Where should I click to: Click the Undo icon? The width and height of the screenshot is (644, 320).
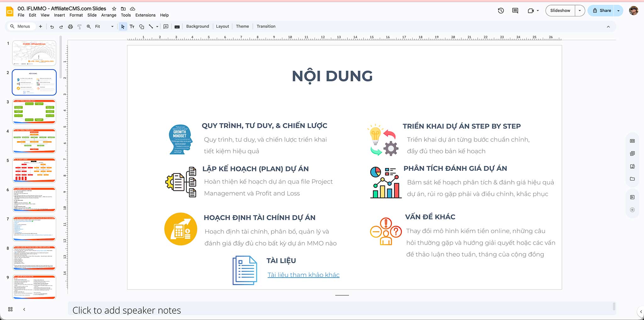pos(52,27)
